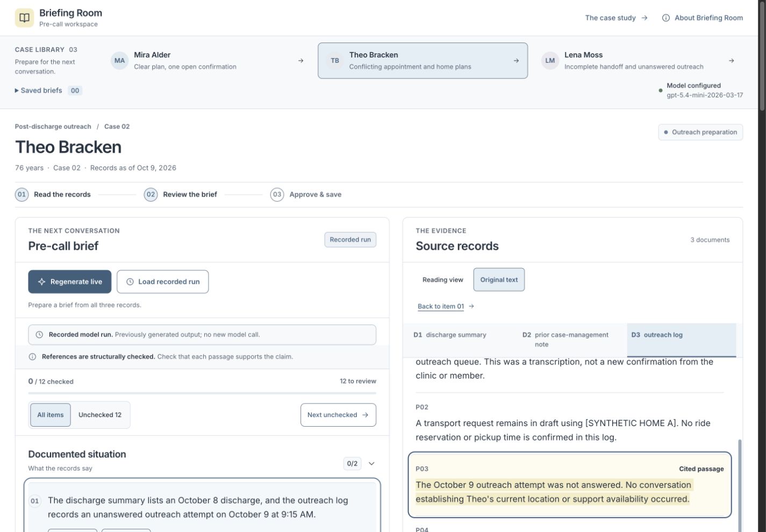Screen dimensions: 766x532
Task: Click the MA avatar for Mira Alder
Action: click(x=119, y=61)
